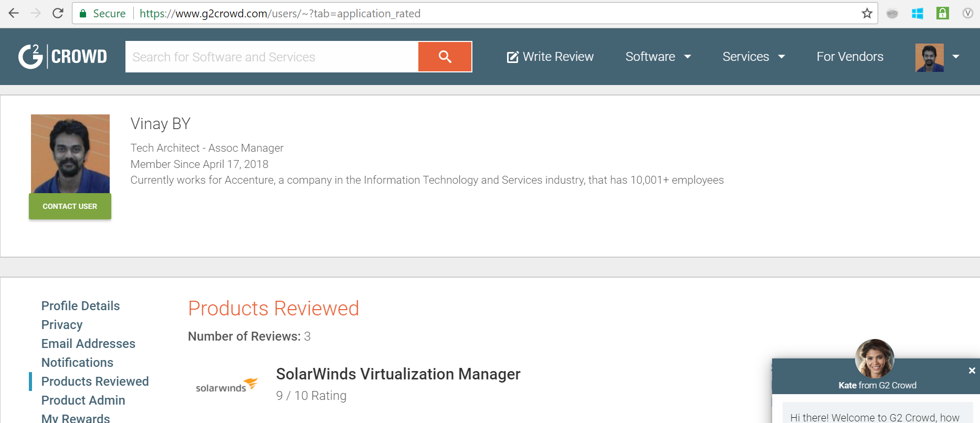The height and width of the screenshot is (423, 980).
Task: Click the green Secure padlock icon
Action: 82,14
